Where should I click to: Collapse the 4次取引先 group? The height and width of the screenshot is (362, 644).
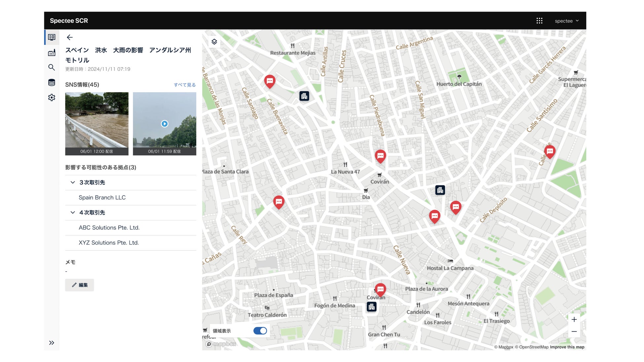point(73,213)
